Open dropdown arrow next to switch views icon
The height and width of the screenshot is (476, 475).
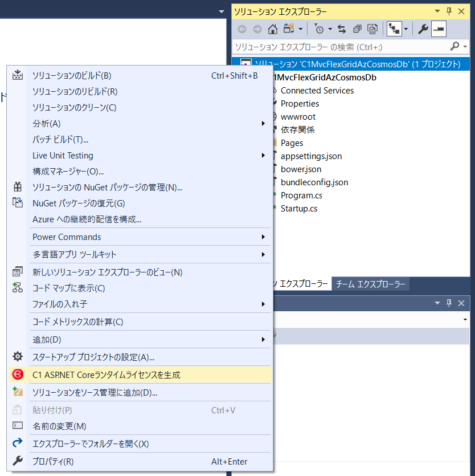pyautogui.click(x=301, y=29)
